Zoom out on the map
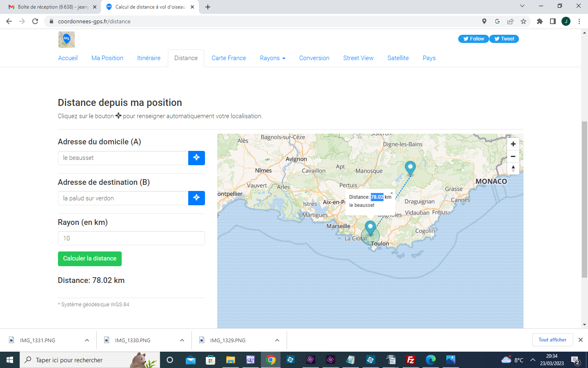Image resolution: width=588 pixels, height=368 pixels. tap(513, 156)
